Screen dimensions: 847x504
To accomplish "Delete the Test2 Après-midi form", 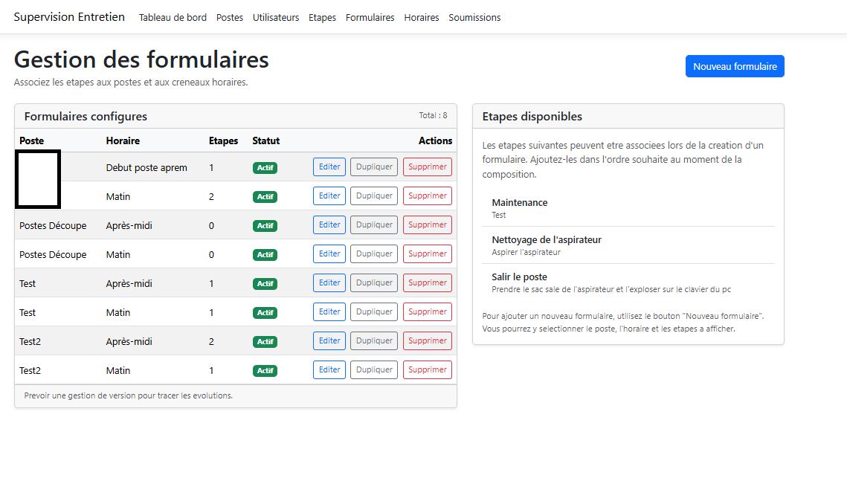I will 427,341.
